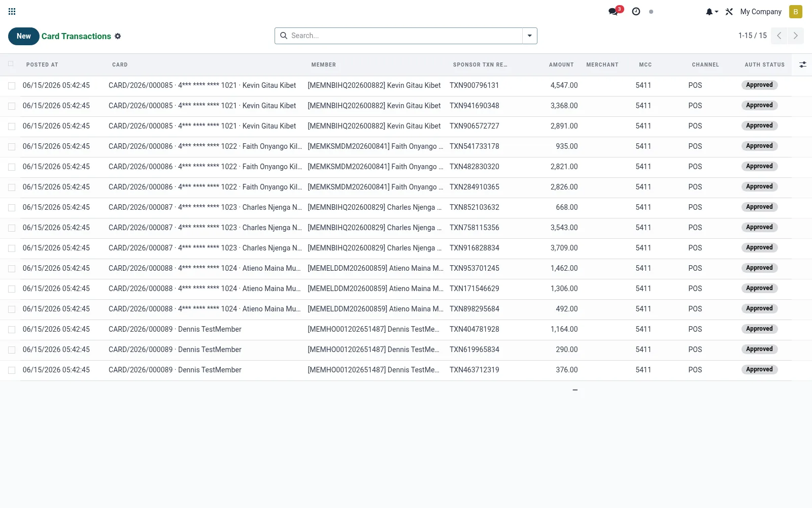Click transaction reference TXN898295684
The height and width of the screenshot is (508, 812).
(x=475, y=309)
